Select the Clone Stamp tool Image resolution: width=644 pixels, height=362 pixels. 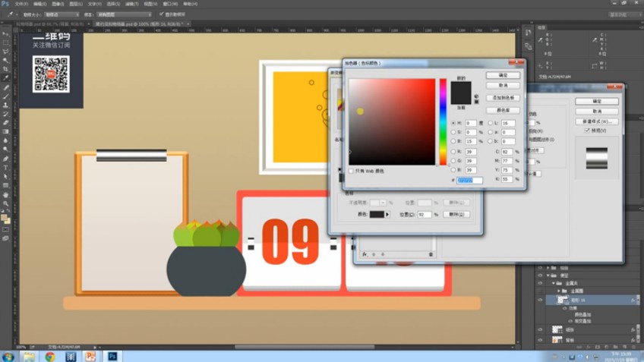(x=6, y=105)
